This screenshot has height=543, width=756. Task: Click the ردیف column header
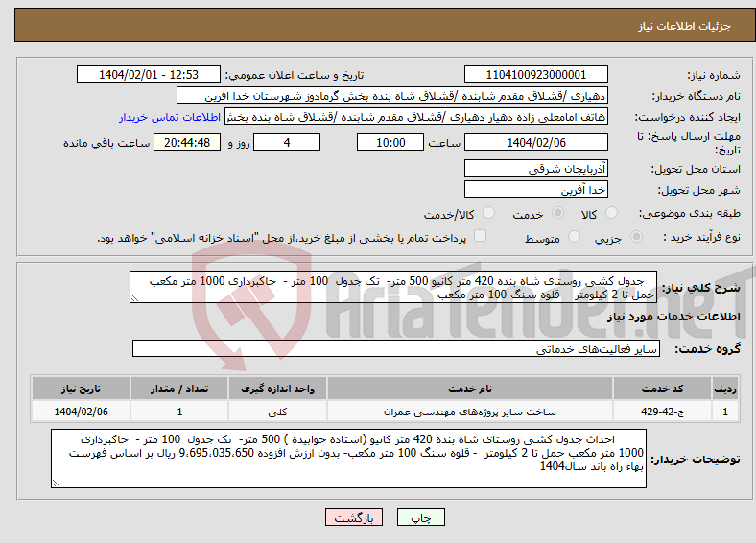725,389
